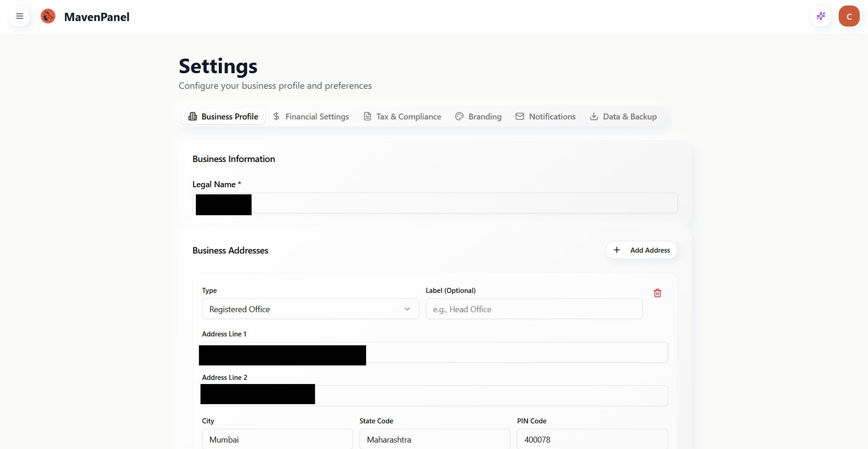Image resolution: width=868 pixels, height=449 pixels.
Task: Click the PIN Code label
Action: 532,421
